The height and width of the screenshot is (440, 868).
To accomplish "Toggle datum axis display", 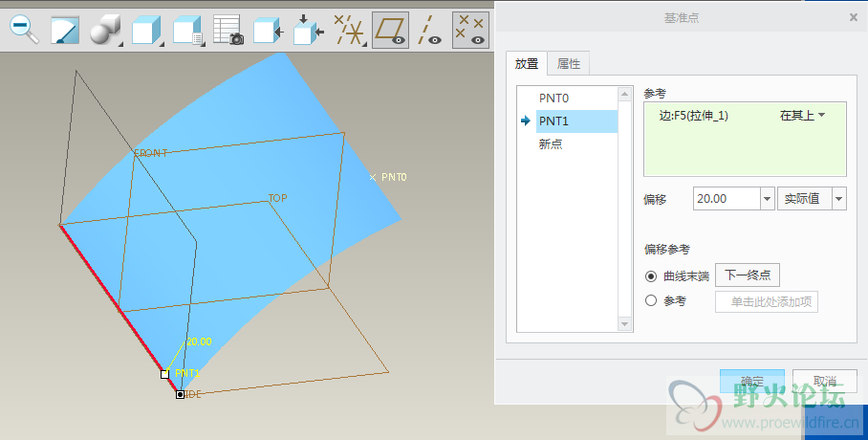I will pos(429,30).
